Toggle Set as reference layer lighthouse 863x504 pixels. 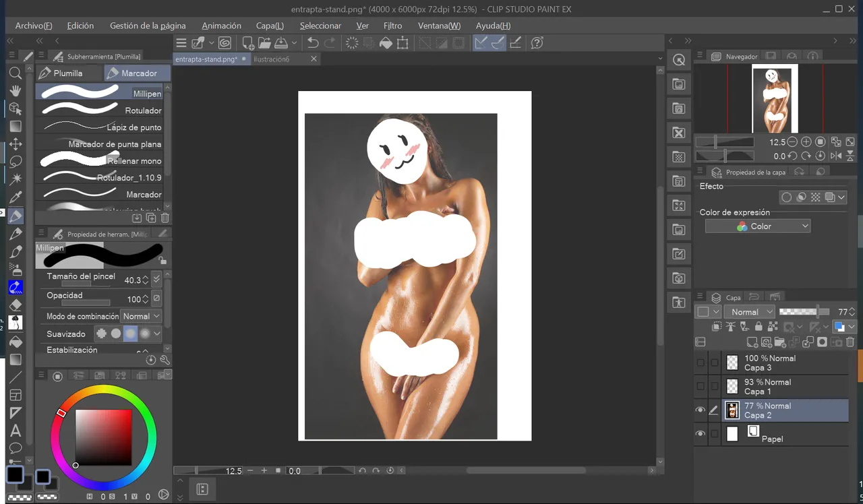pos(730,327)
